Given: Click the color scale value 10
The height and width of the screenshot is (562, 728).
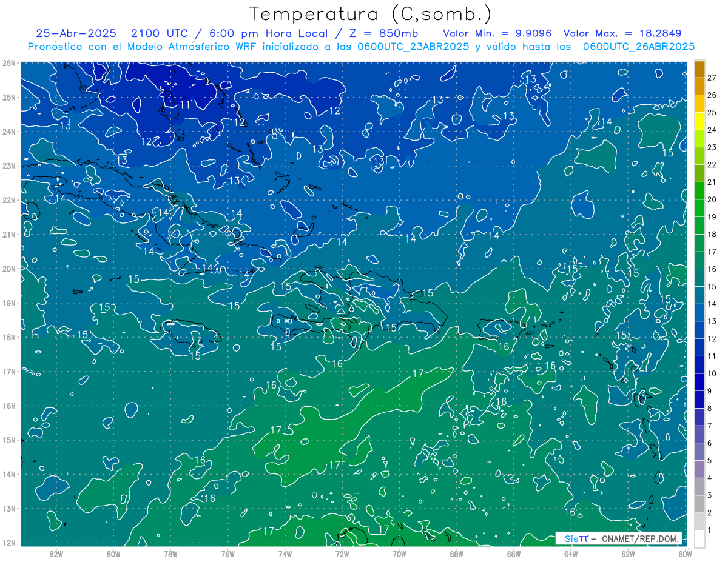Looking at the screenshot, I should click(x=712, y=373).
